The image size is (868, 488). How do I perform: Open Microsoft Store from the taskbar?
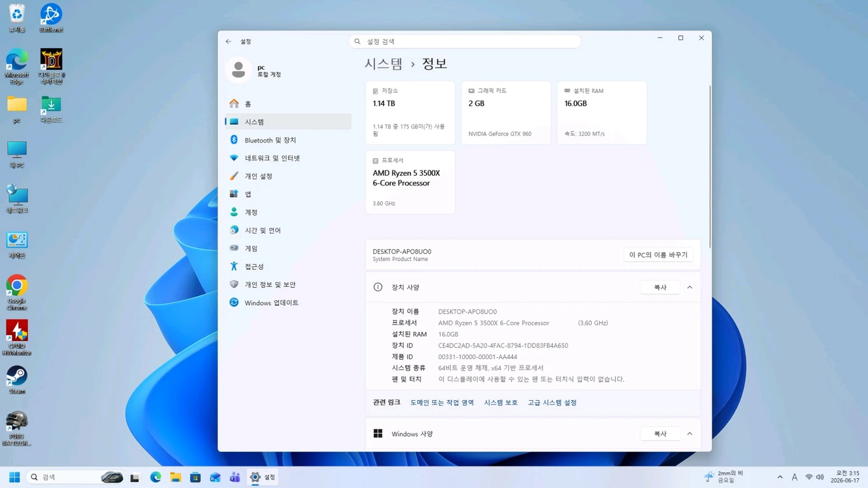[195, 478]
